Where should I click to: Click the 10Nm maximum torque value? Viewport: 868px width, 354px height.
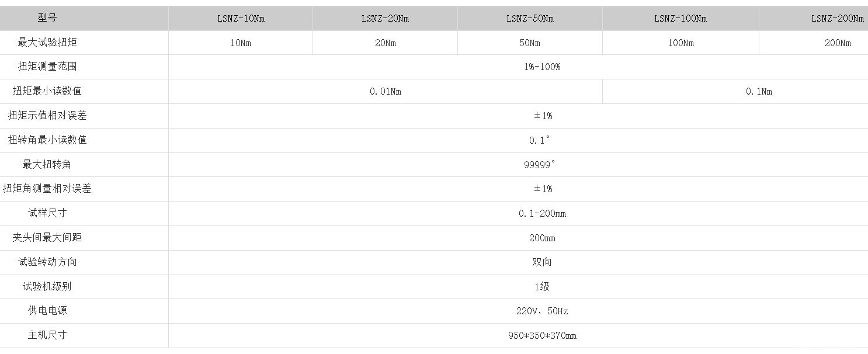point(241,43)
